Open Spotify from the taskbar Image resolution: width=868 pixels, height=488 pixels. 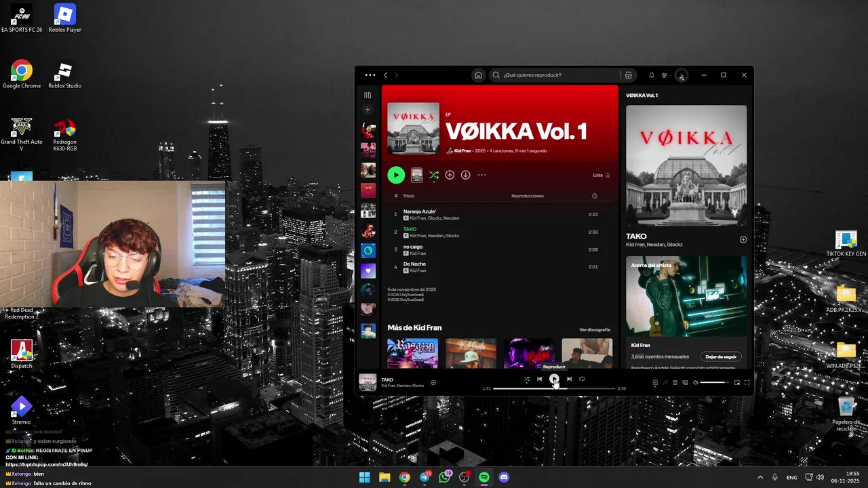click(x=484, y=477)
